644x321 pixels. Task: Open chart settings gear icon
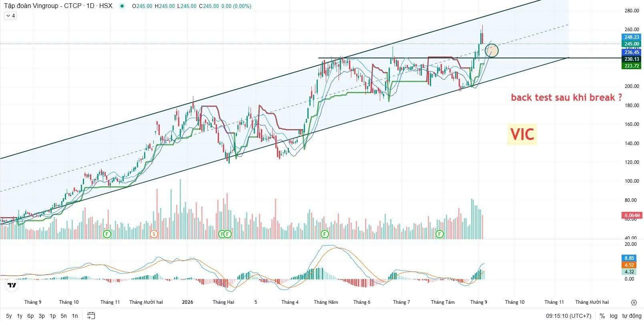point(634,302)
